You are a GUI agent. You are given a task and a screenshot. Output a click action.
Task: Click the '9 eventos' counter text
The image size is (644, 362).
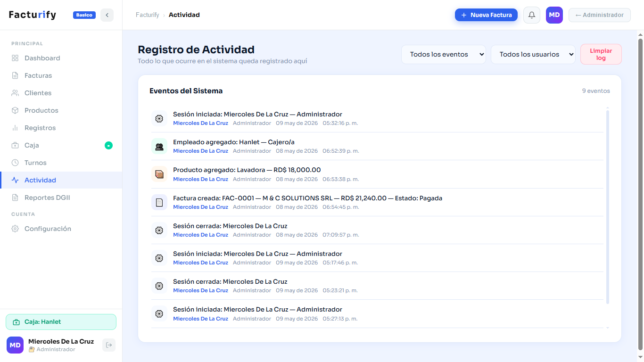596,91
